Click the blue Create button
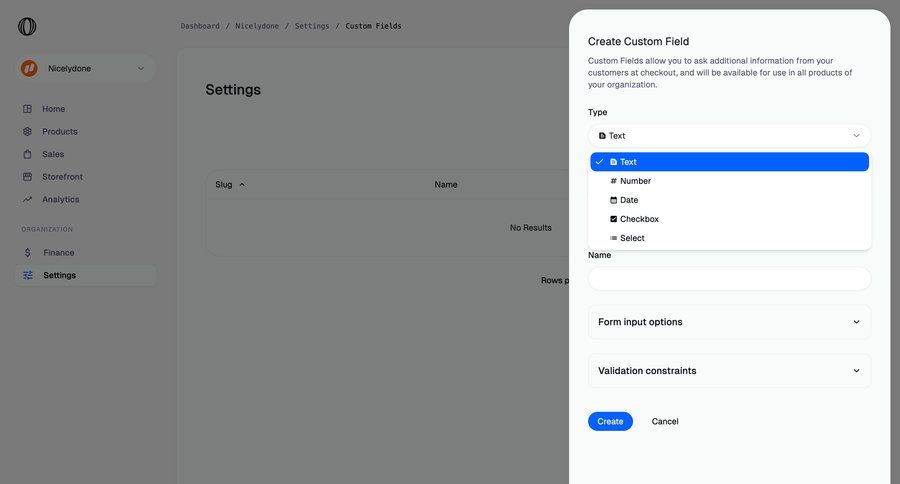 tap(610, 421)
